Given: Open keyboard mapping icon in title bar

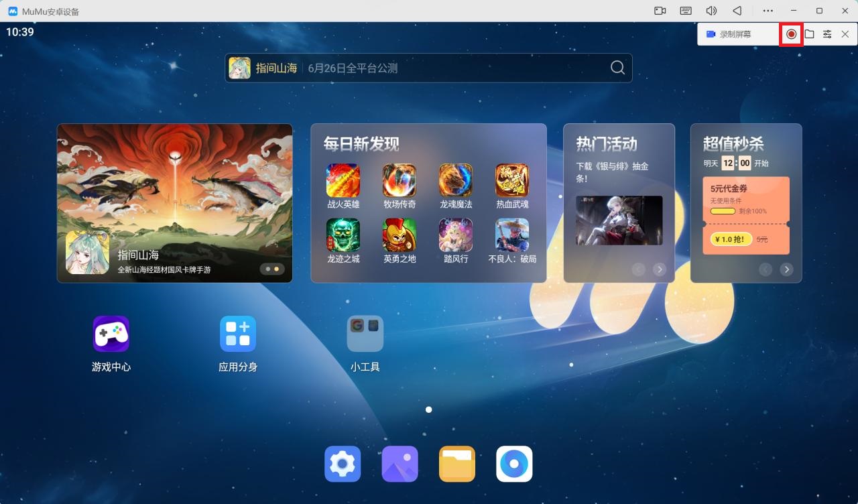Looking at the screenshot, I should point(686,11).
